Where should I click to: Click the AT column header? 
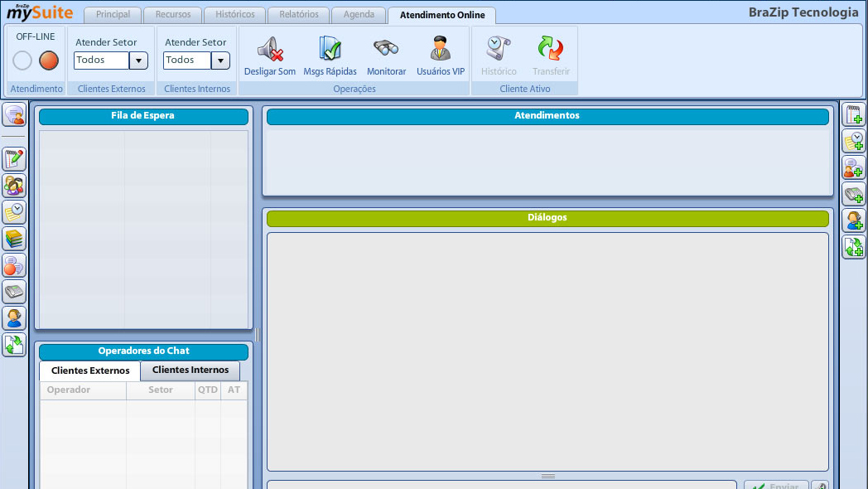click(x=234, y=390)
